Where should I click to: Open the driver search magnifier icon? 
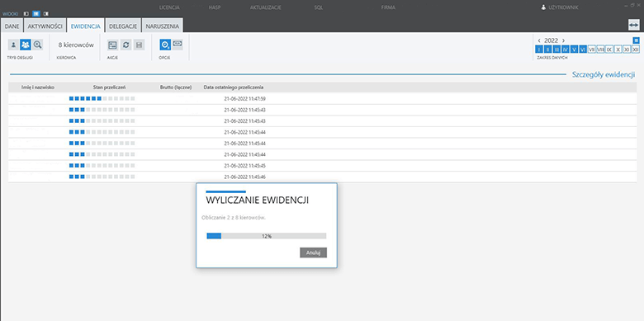[x=37, y=45]
